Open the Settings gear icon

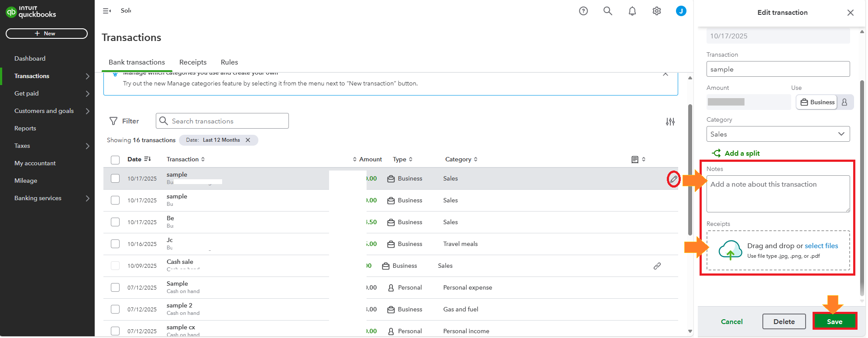point(656,11)
